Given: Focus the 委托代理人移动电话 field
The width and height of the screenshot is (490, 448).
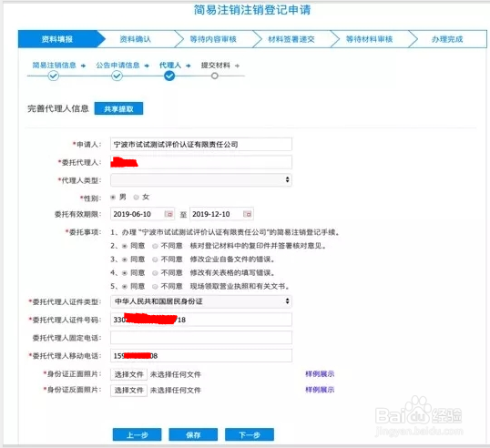Looking at the screenshot, I should click(x=201, y=356).
